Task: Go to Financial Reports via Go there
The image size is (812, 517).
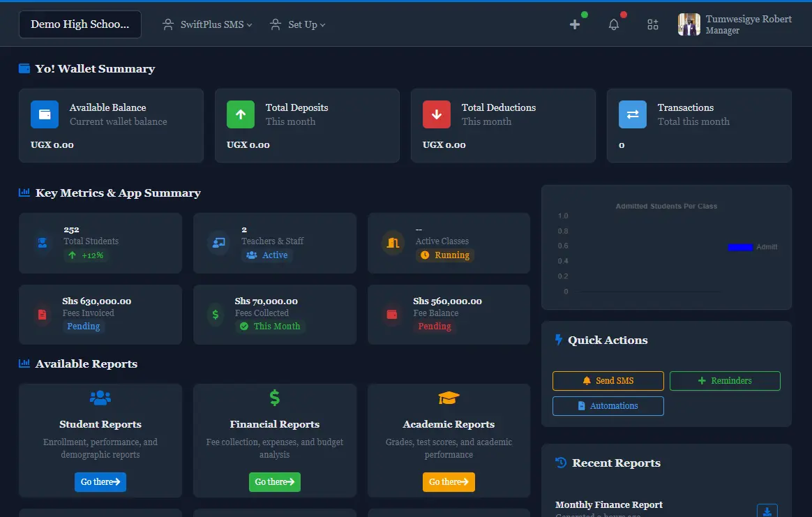Action: point(274,482)
